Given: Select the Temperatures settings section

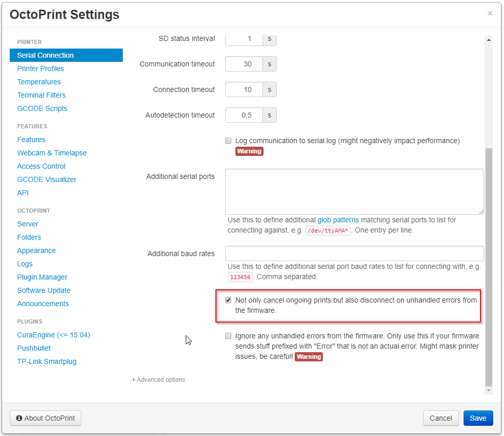Looking at the screenshot, I should pos(39,81).
